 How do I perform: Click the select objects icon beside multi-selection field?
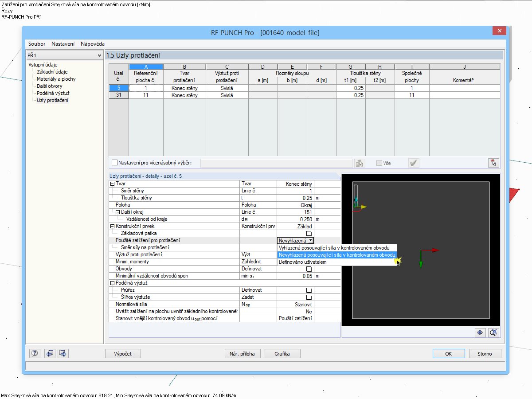click(359, 163)
